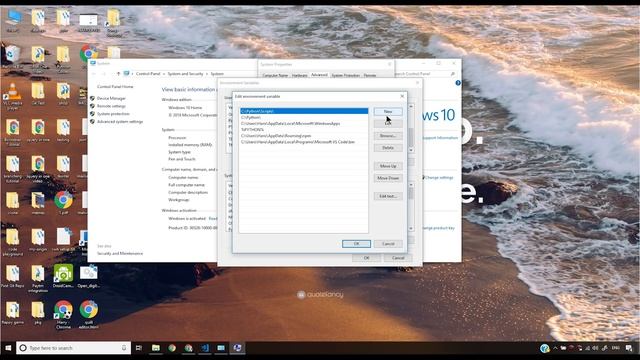Click the Move Up button

click(x=388, y=166)
